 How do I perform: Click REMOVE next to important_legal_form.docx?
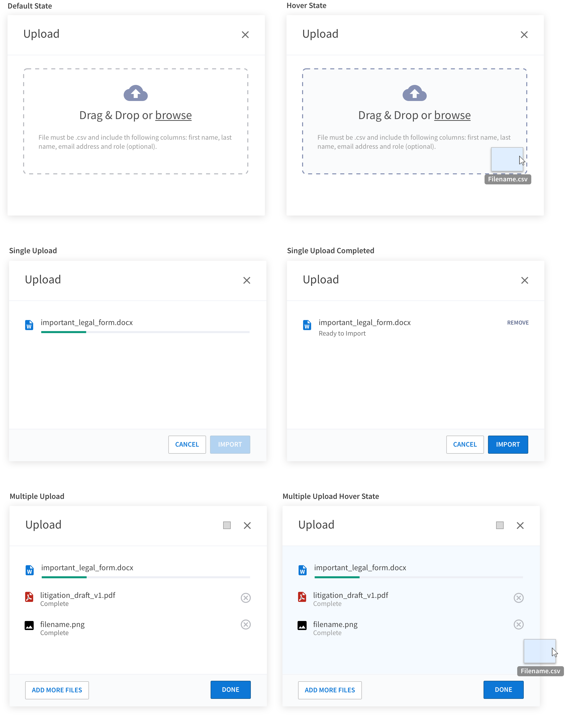coord(518,323)
